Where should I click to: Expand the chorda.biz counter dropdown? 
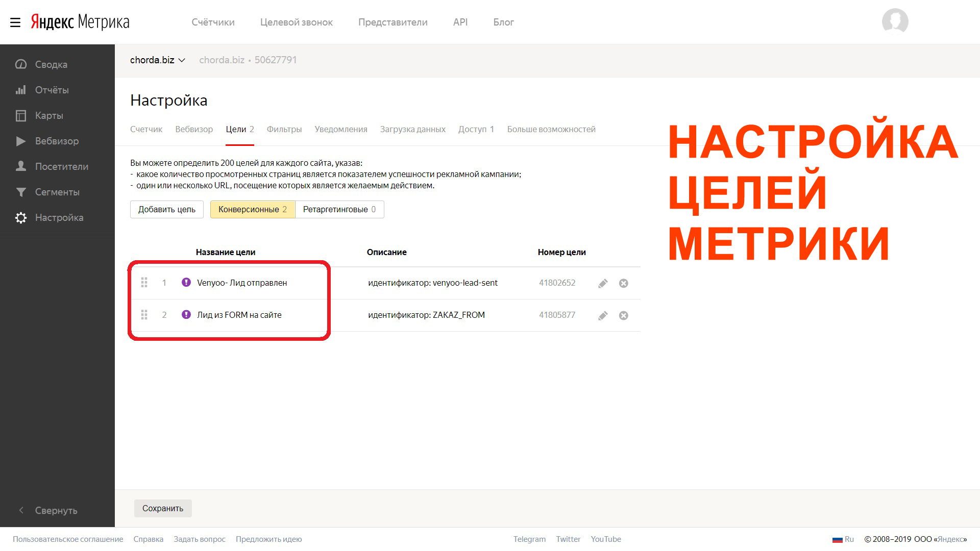click(158, 60)
